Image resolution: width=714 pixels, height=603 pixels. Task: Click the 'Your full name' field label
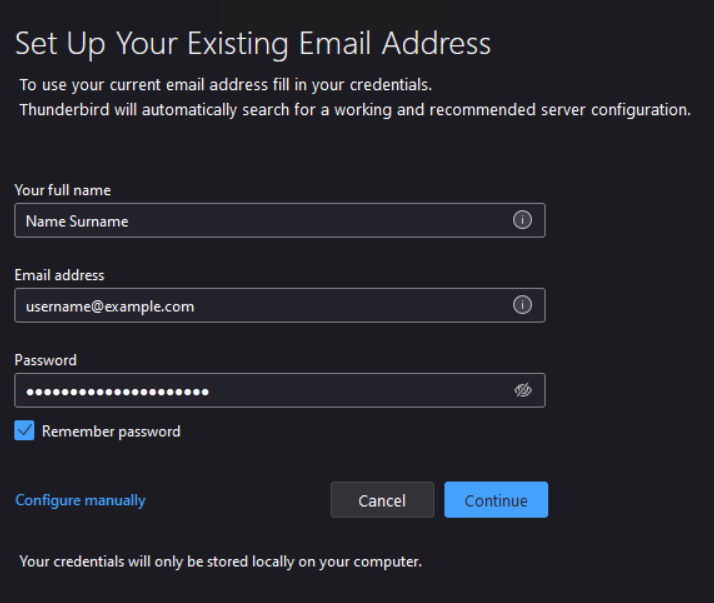click(62, 190)
